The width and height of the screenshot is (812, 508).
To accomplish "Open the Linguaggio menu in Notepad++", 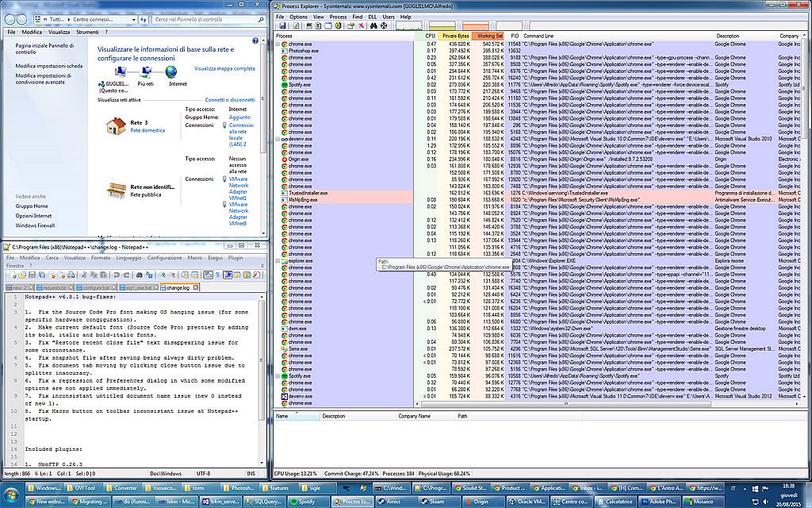I will click(x=129, y=258).
